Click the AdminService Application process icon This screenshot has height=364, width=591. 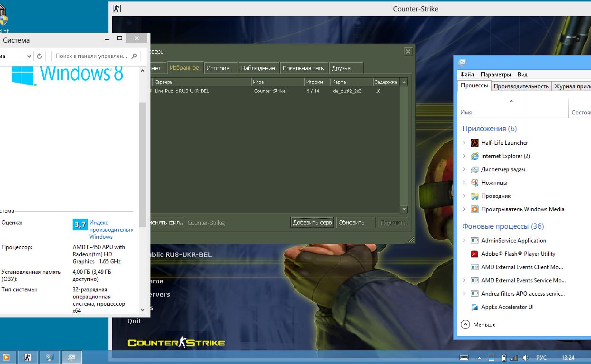coord(475,241)
